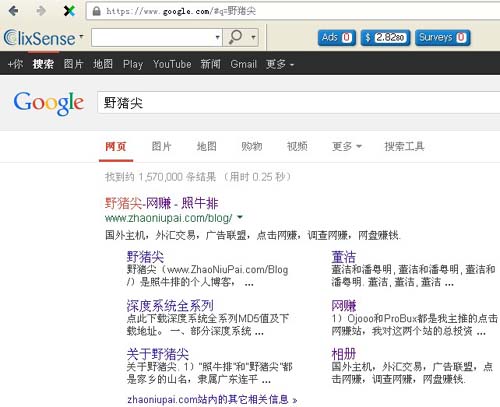Screen dimensions: 500x407
Task: Open 地图 in the Google black bar
Action: 103,64
